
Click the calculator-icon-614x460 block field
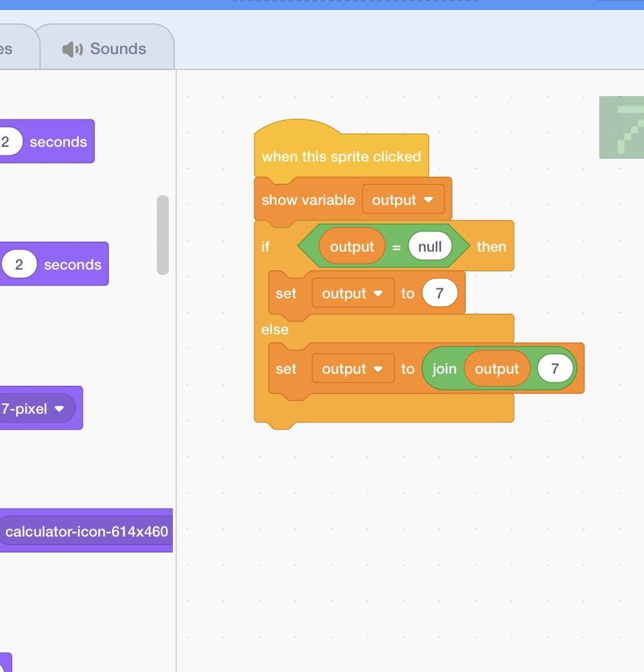tap(87, 532)
